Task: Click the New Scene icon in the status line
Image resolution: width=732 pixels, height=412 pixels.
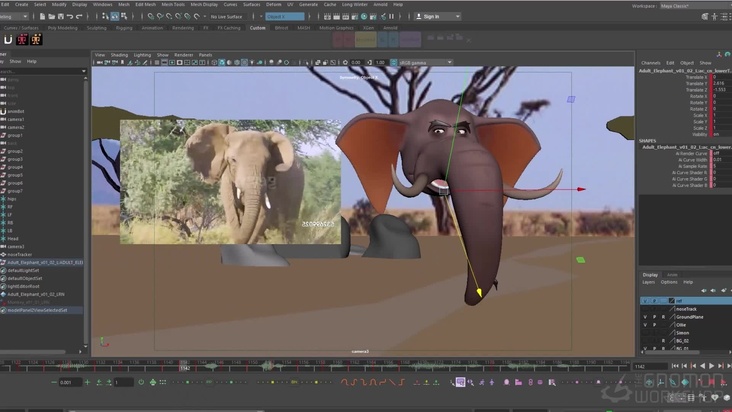Action: [x=42, y=16]
